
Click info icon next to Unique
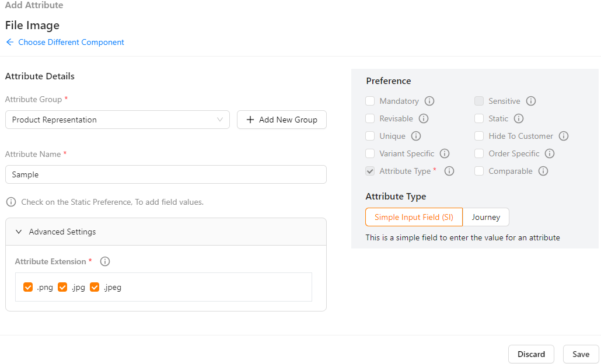coord(416,136)
